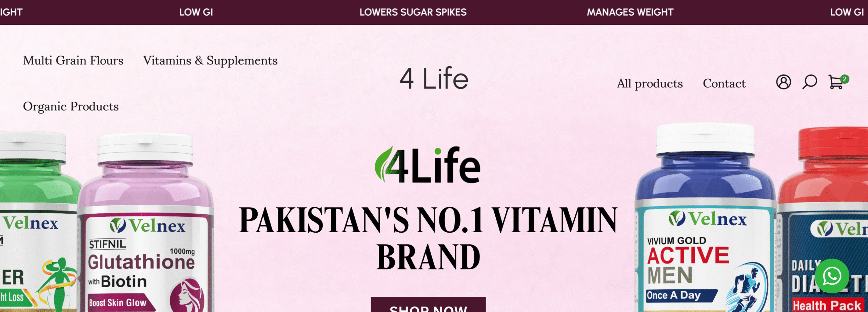This screenshot has width=868, height=312.
Task: Open the shopping cart icon
Action: (x=836, y=82)
